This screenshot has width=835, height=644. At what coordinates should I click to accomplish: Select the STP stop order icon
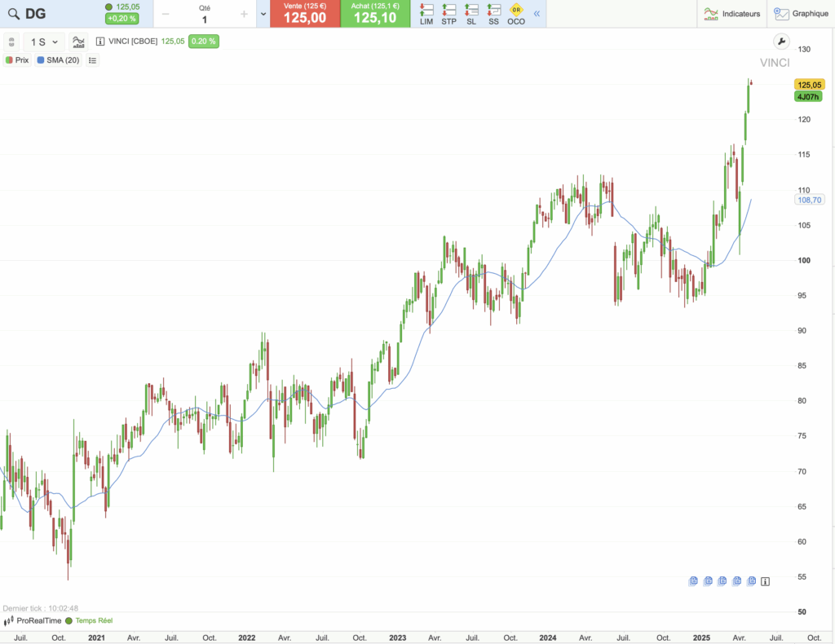(449, 14)
